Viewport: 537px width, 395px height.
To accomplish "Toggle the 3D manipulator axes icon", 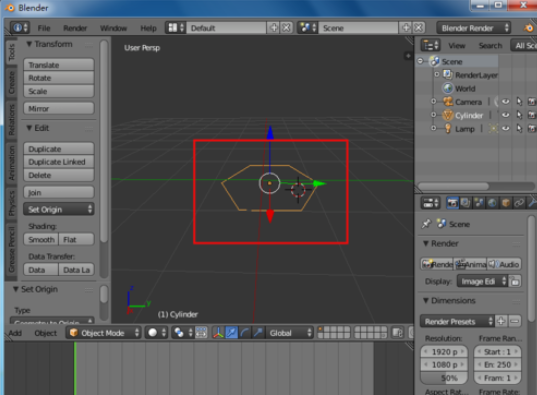I will click(218, 332).
